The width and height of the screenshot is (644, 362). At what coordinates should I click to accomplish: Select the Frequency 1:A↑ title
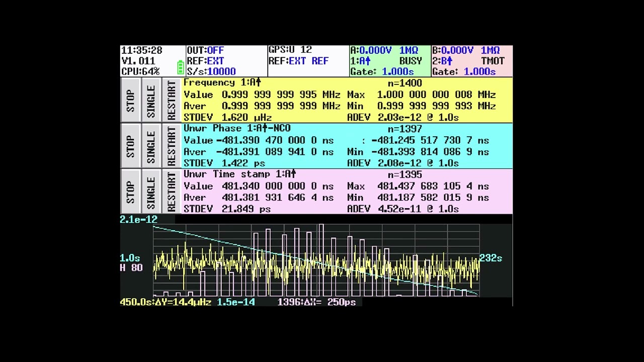pos(222,82)
